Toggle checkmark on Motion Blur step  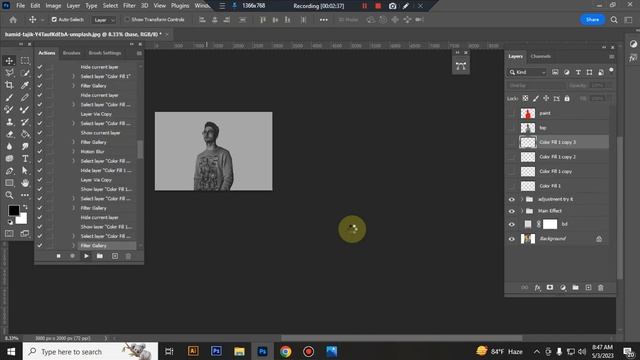[40, 151]
